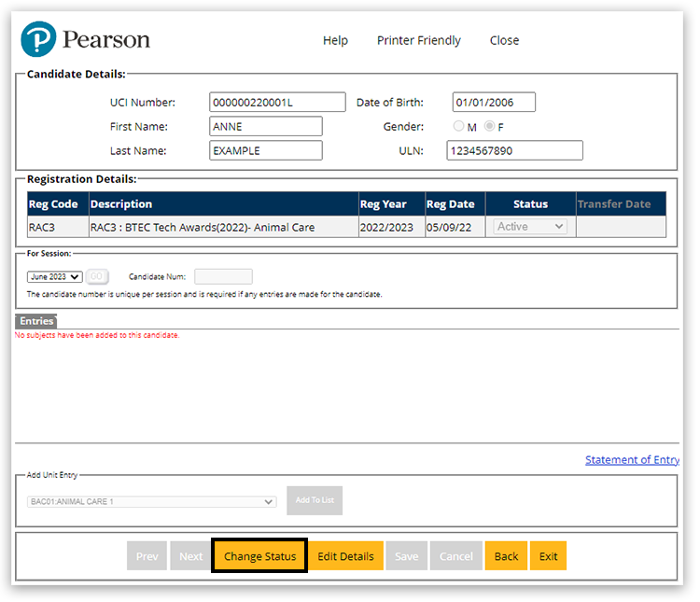The image size is (700, 602).
Task: Click Printer Friendly in the top menu
Action: coord(418,40)
